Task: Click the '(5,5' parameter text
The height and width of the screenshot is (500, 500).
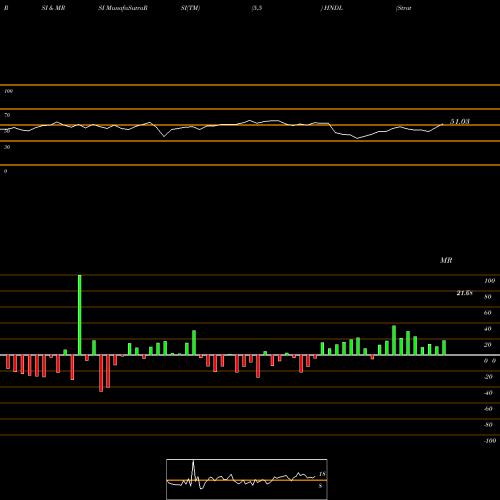Action: point(257,8)
